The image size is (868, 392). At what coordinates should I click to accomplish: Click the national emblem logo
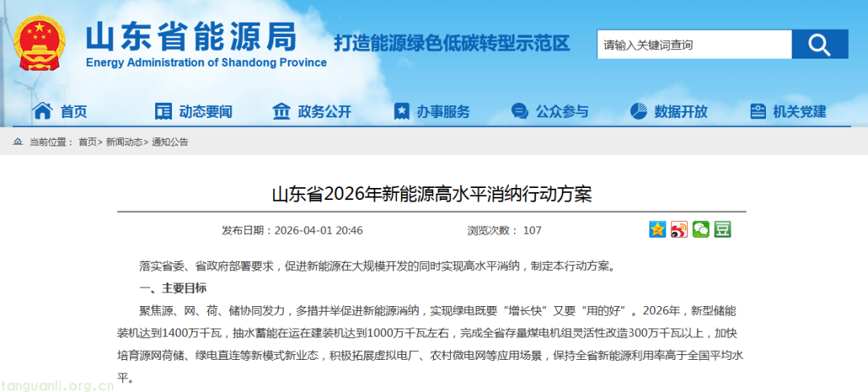click(x=40, y=43)
